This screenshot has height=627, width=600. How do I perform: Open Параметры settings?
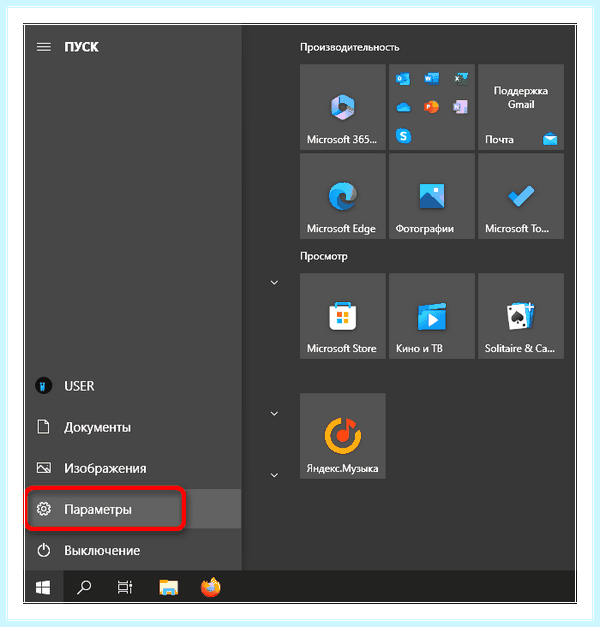click(x=133, y=509)
